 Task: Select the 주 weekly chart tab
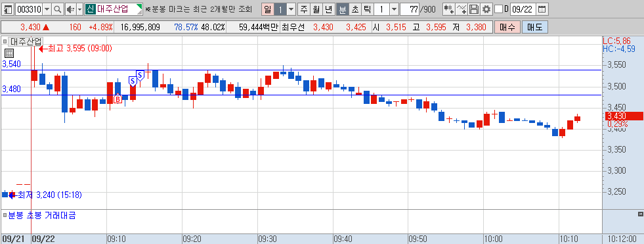pos(303,9)
